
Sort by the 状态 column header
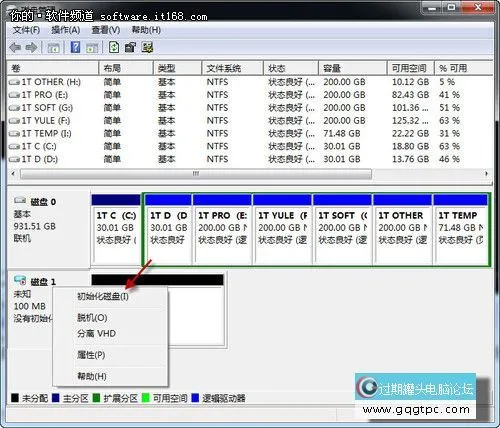(x=291, y=68)
